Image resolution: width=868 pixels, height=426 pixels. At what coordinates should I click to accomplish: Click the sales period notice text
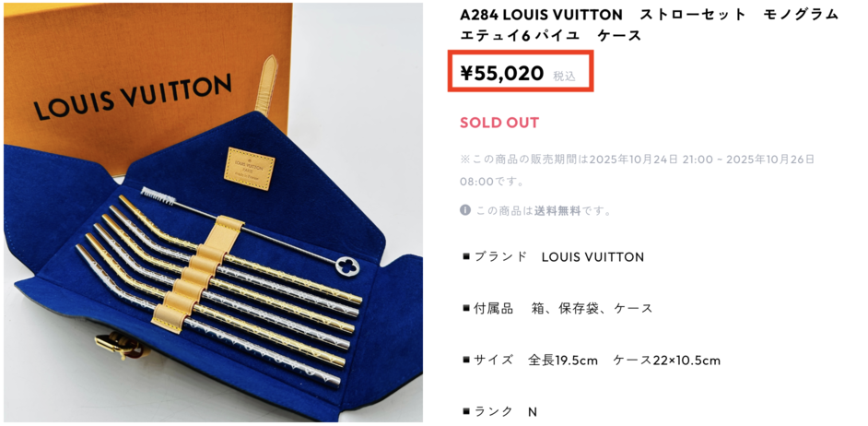tap(637, 170)
